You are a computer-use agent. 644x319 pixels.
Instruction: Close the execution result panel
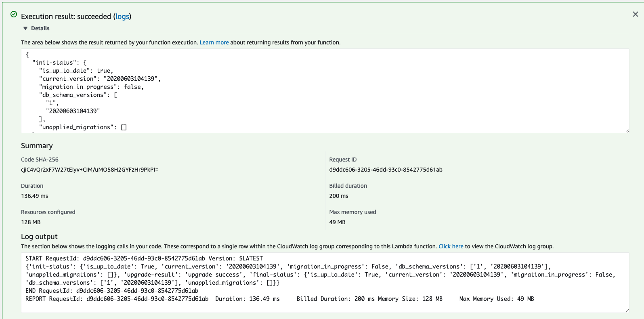[x=635, y=14]
